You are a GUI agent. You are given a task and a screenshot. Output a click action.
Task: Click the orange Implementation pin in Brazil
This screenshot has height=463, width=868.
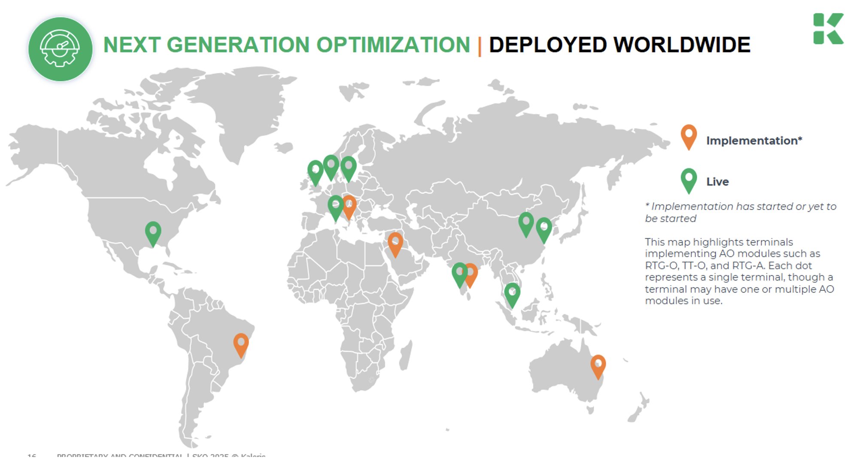click(x=241, y=344)
